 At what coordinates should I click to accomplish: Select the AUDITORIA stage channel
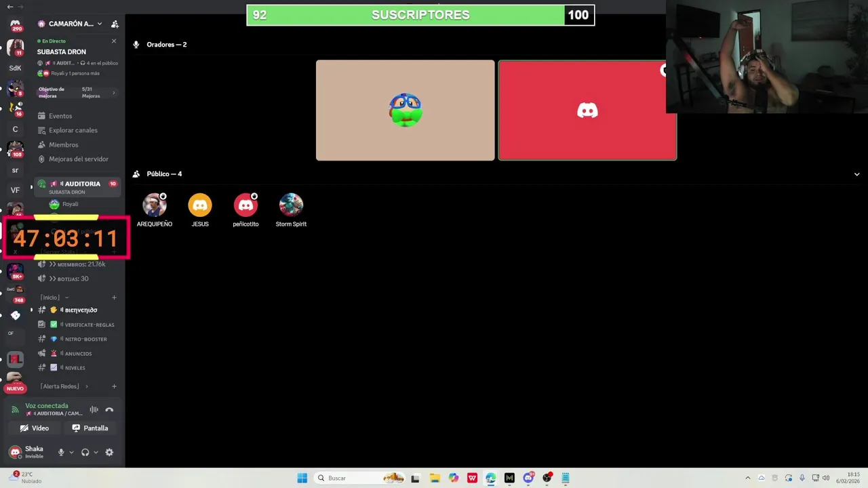tap(78, 186)
